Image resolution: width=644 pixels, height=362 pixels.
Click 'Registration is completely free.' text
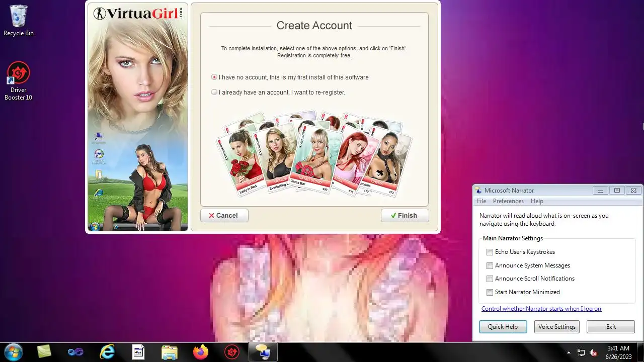point(314,55)
